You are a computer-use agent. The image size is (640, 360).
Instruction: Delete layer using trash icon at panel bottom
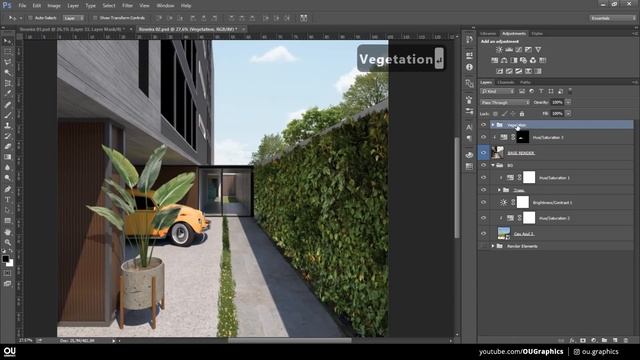[626, 340]
